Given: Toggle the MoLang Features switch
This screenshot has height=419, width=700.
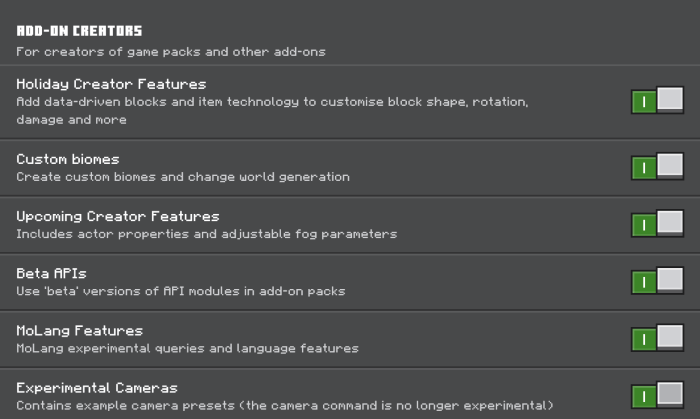Looking at the screenshot, I should [657, 339].
